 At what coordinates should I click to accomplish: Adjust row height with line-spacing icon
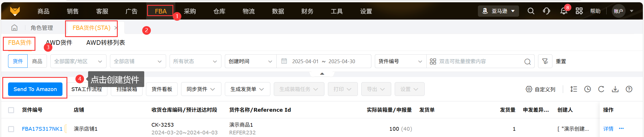tap(573, 89)
